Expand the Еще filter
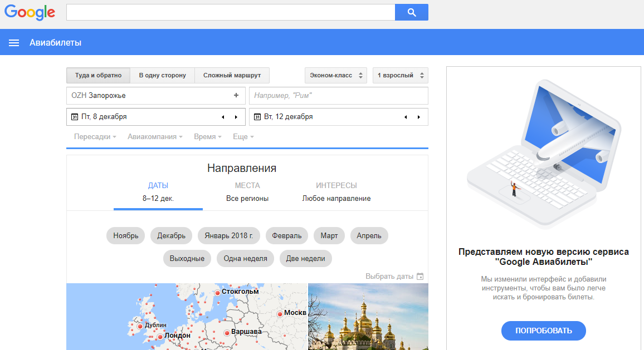644x350 pixels. 243,137
